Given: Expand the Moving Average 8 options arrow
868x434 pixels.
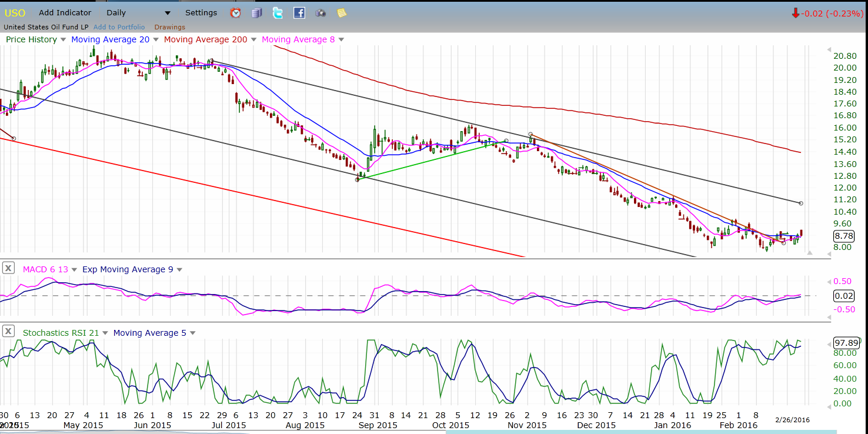Looking at the screenshot, I should pos(341,40).
